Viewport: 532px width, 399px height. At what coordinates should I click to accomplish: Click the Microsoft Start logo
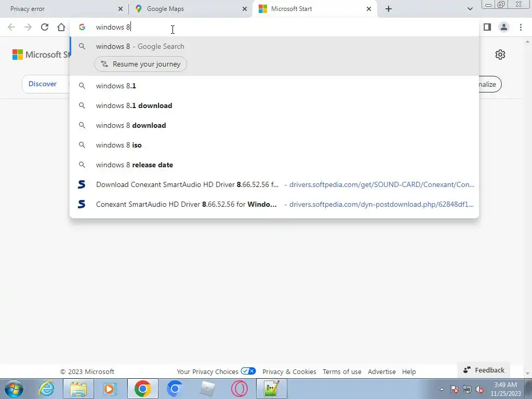pos(41,55)
